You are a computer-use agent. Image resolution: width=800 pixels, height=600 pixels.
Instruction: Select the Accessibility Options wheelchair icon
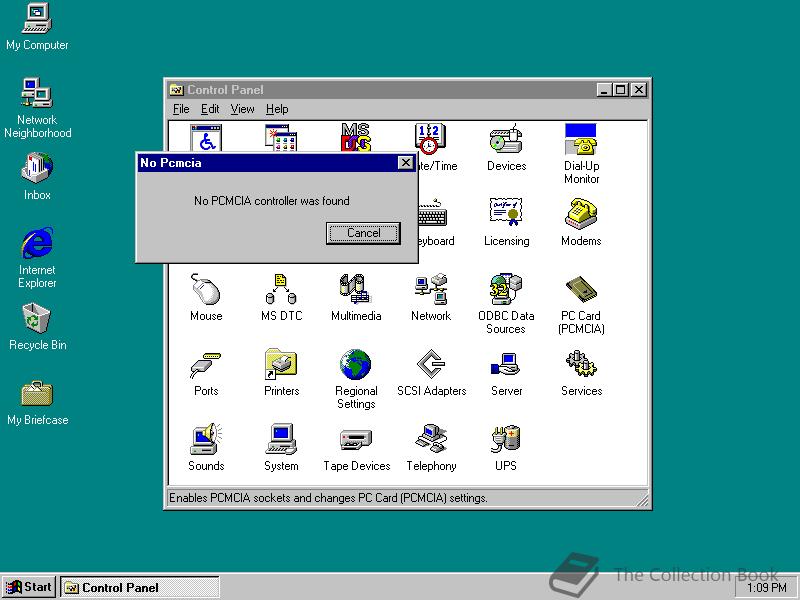[206, 137]
